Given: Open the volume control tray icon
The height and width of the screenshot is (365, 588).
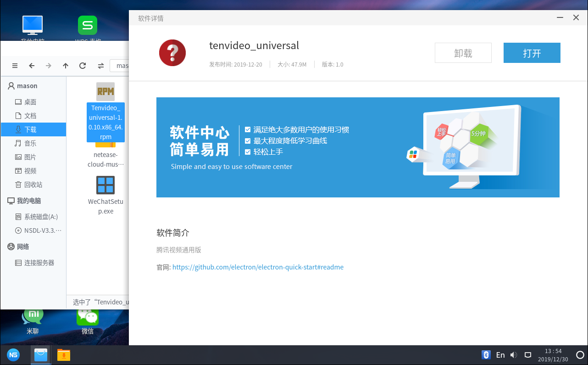Looking at the screenshot, I should pos(514,355).
